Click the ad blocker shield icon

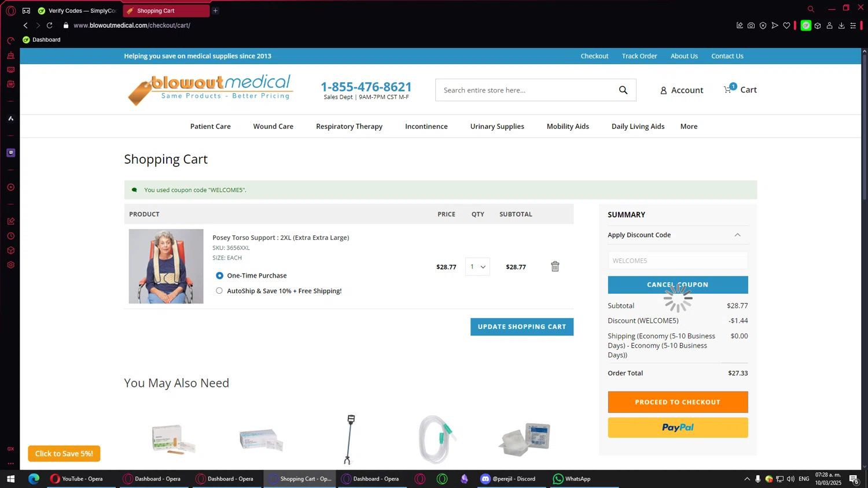click(763, 25)
